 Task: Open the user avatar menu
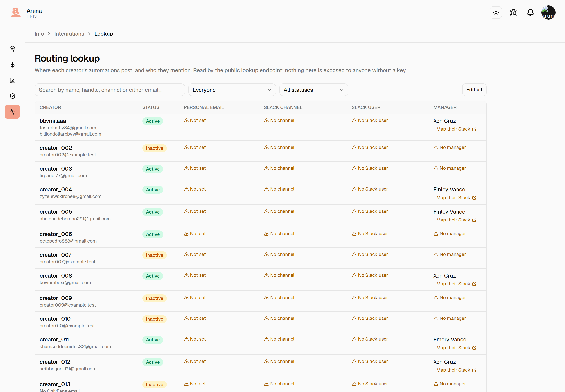[x=548, y=13]
